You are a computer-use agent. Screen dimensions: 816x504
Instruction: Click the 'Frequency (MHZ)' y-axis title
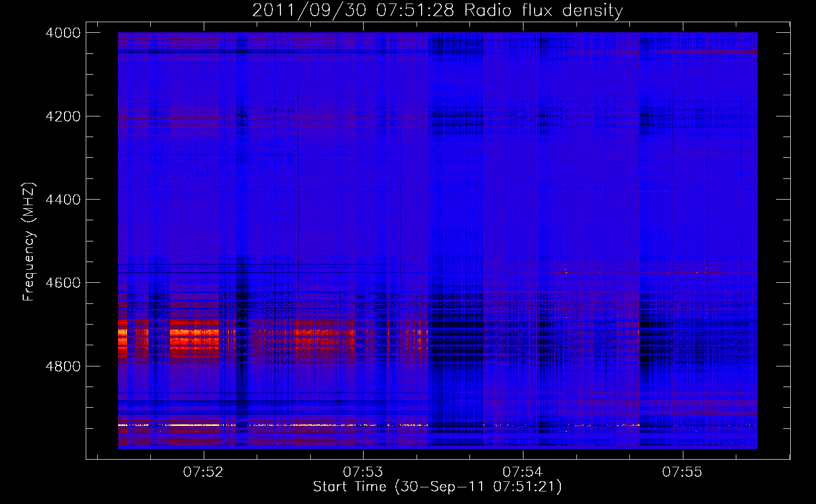pyautogui.click(x=29, y=242)
